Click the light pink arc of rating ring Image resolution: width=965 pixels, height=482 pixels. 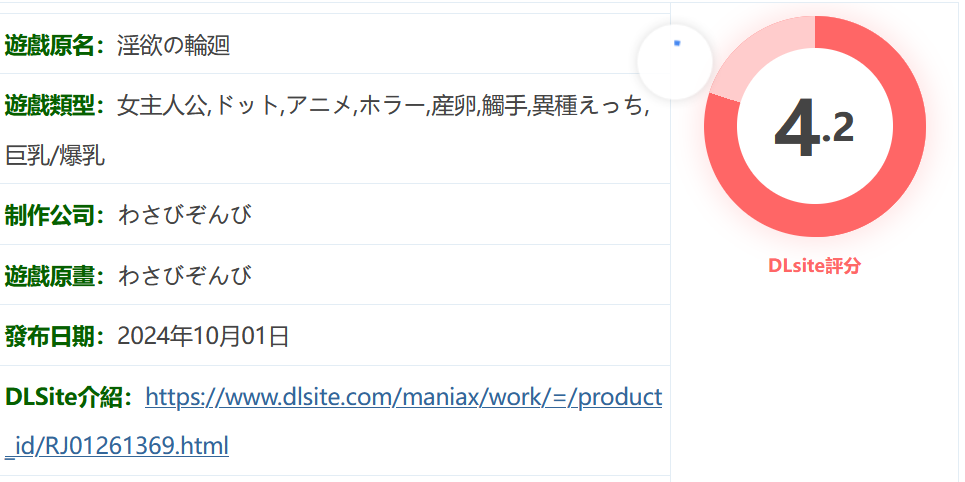pyautogui.click(x=752, y=60)
